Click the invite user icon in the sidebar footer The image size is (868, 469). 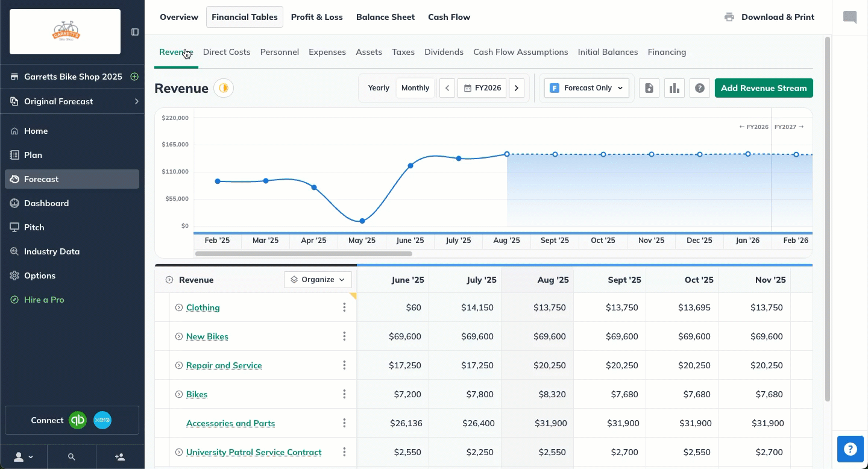pos(120,457)
